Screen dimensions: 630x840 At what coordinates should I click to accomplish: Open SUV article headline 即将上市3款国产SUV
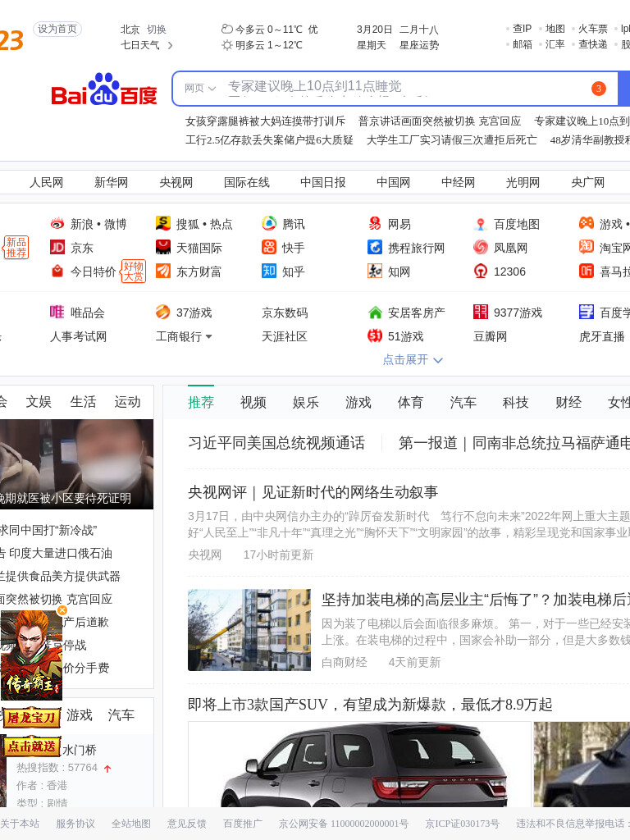coord(370,705)
